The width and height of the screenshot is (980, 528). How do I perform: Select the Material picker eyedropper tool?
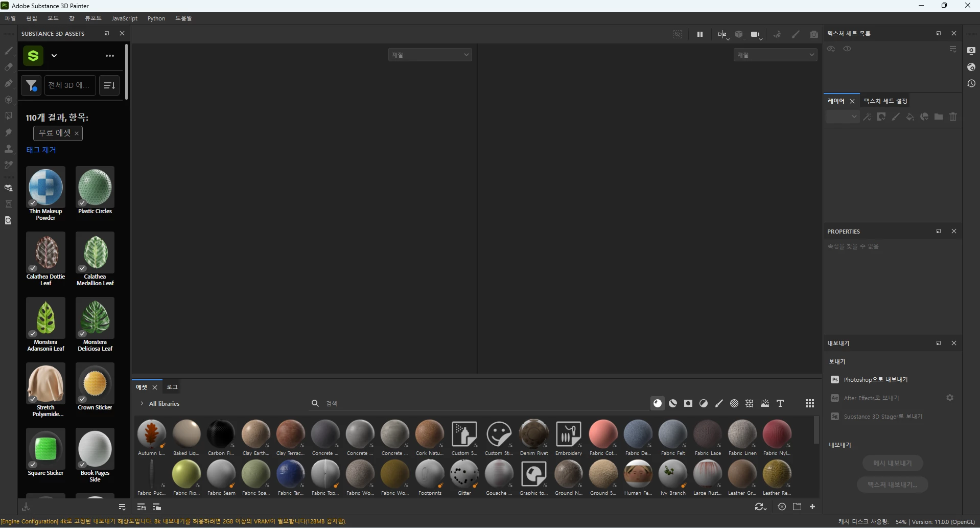click(x=9, y=165)
